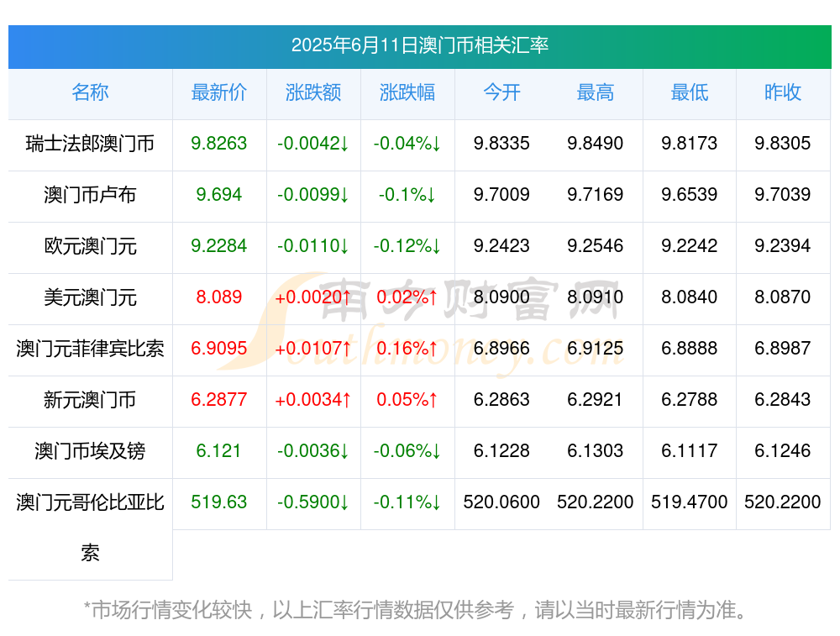Click change amount -0.0099↓
The width and height of the screenshot is (840, 636).
(312, 195)
